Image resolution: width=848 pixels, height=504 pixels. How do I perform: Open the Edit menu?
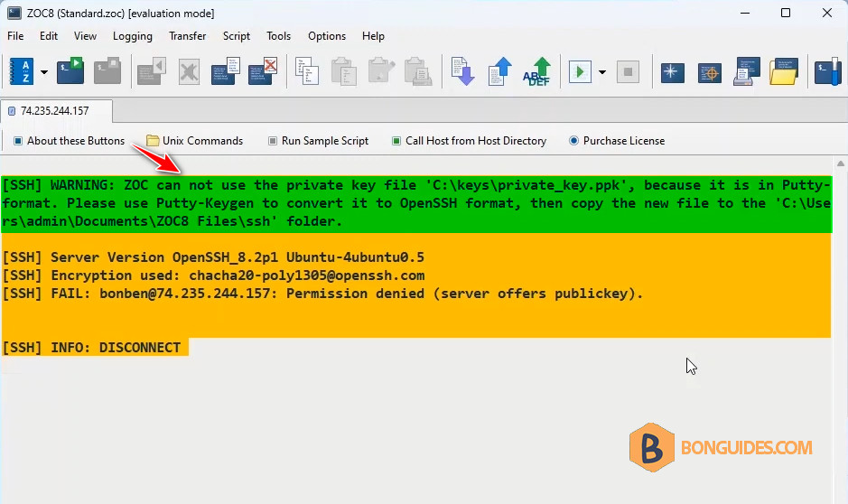tap(48, 36)
